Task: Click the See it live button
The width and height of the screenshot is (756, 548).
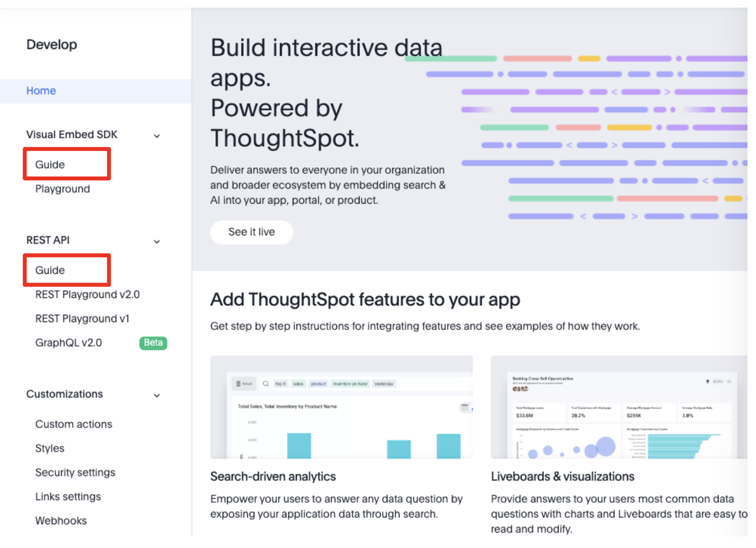Action: tap(251, 232)
